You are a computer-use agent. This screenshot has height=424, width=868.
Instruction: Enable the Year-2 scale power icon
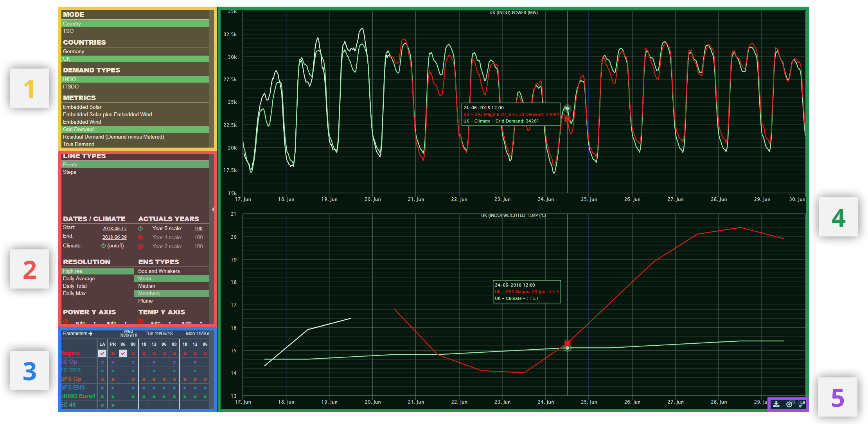point(140,246)
